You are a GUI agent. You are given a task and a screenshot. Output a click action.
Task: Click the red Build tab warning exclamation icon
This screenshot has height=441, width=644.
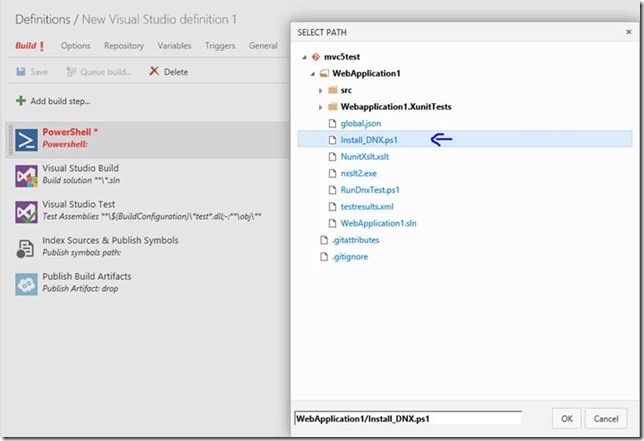[x=41, y=46]
